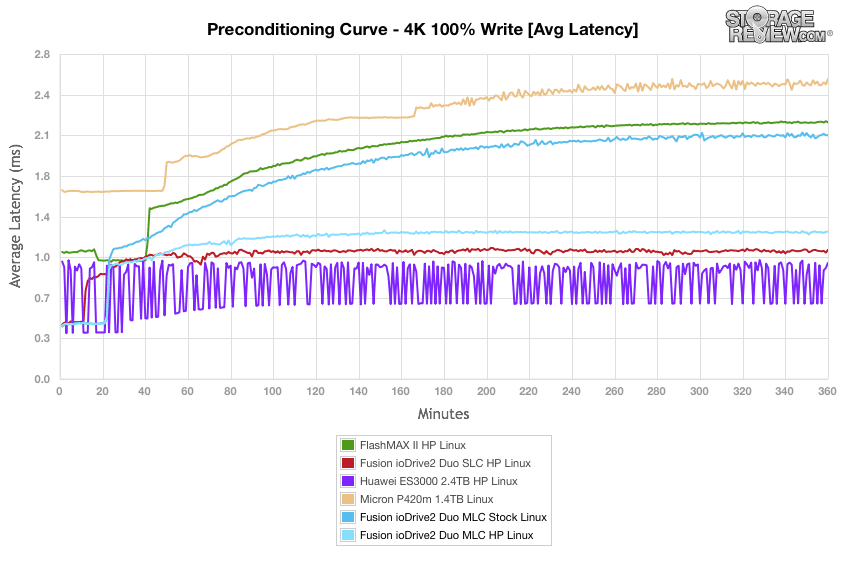850x562 pixels.
Task: Click the 1.0 y-axis label
Action: (42, 257)
